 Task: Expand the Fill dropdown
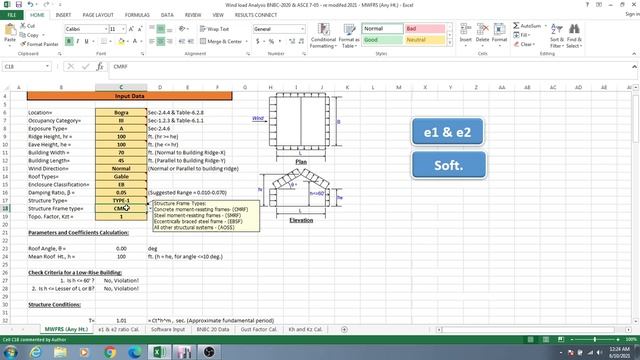coord(529,35)
